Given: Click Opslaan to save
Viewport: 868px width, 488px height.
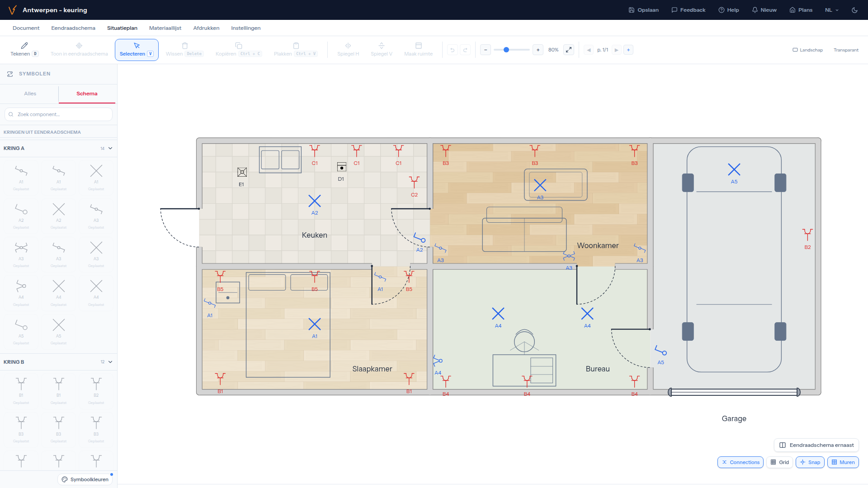Looking at the screenshot, I should click(x=643, y=10).
